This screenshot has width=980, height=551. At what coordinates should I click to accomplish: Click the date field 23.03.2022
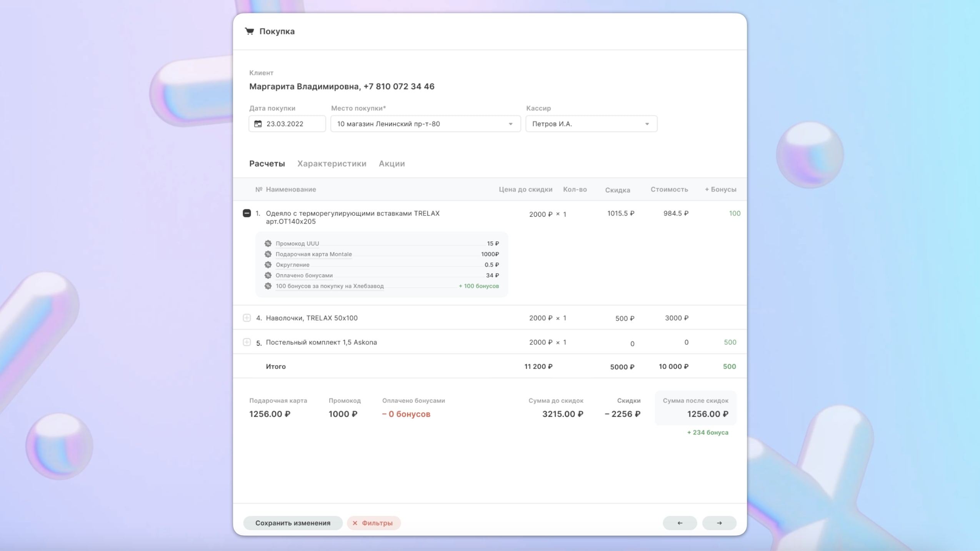[287, 124]
